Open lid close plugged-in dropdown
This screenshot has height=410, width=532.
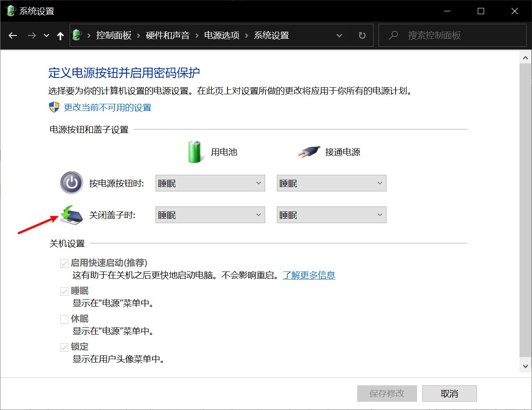331,215
